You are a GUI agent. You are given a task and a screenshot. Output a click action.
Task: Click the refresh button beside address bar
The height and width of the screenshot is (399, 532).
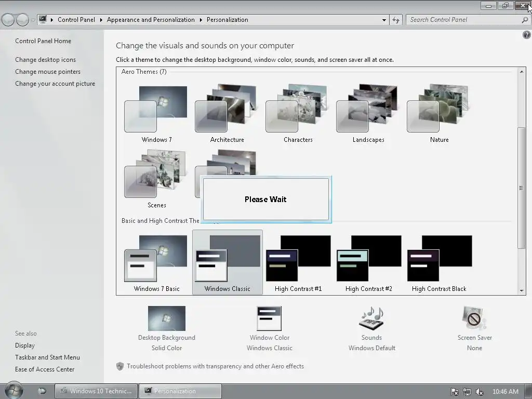[396, 20]
